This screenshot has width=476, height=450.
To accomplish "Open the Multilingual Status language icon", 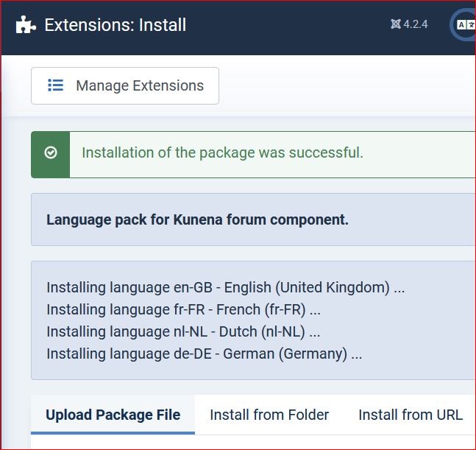I will pos(466,25).
